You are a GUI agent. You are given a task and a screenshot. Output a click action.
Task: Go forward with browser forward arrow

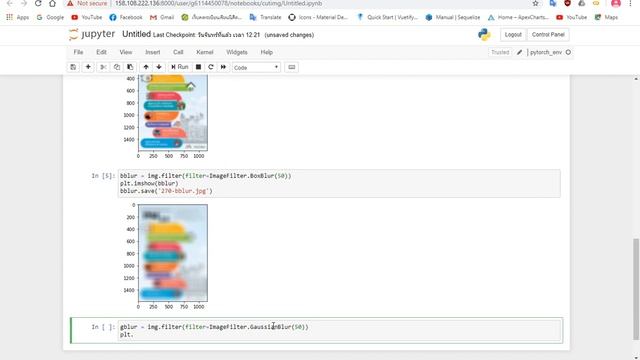tap(24, 3)
